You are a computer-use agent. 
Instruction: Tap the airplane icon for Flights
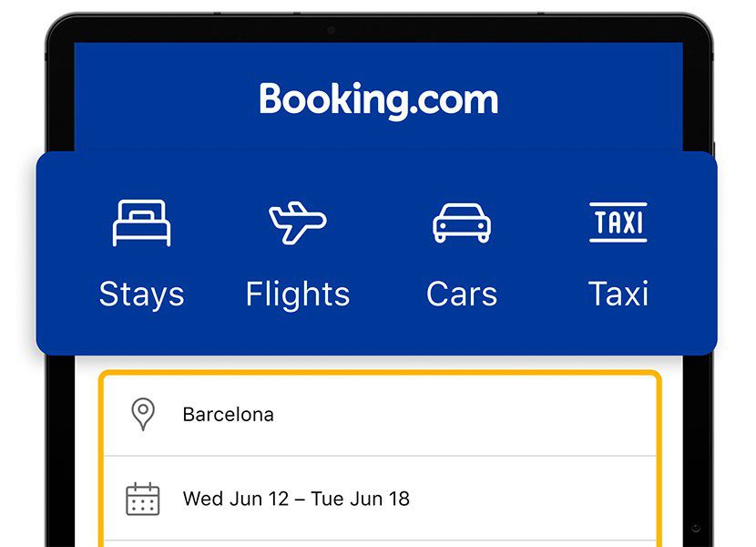coord(298,222)
